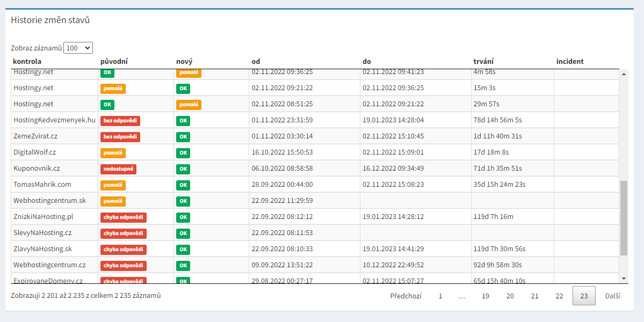Click the pomalé badge in TomasMahrik.com row
The image size is (644, 322).
click(x=113, y=185)
